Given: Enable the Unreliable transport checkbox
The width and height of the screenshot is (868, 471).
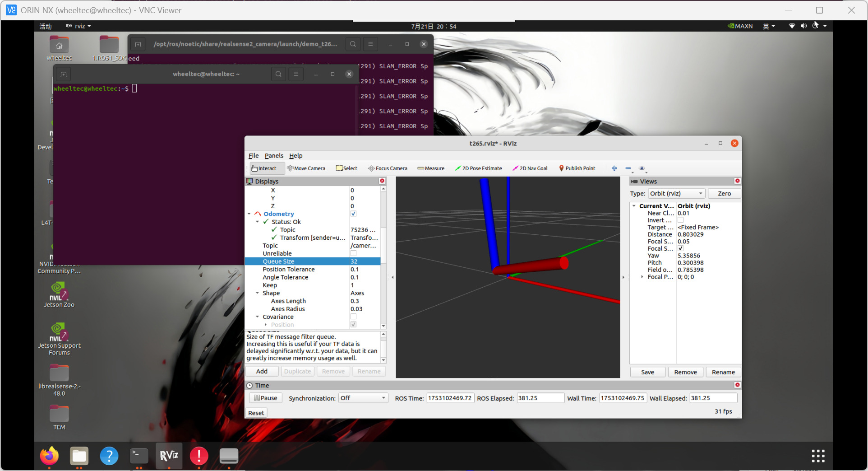Looking at the screenshot, I should pos(353,253).
